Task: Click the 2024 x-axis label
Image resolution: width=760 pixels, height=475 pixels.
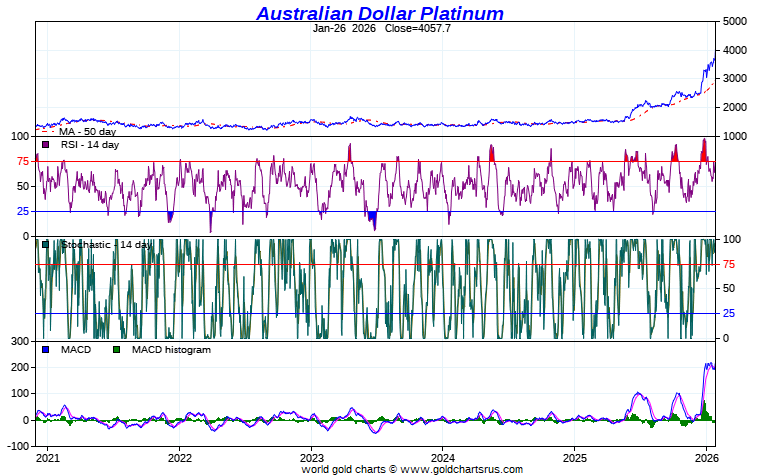Action: [443, 458]
